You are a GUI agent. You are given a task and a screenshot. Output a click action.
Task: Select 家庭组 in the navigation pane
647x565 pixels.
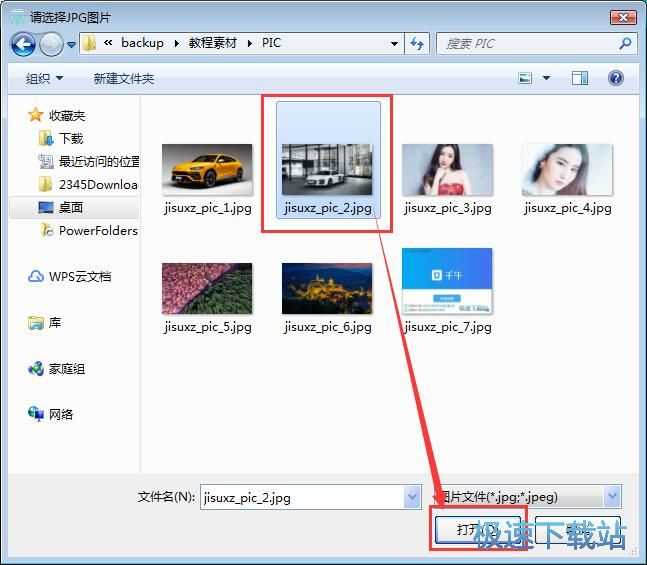point(67,369)
